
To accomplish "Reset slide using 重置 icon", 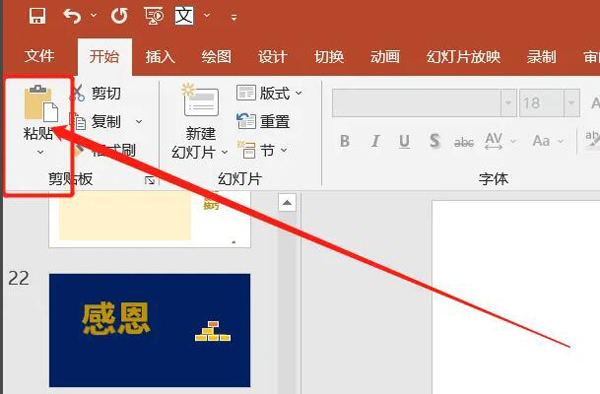I will click(246, 121).
